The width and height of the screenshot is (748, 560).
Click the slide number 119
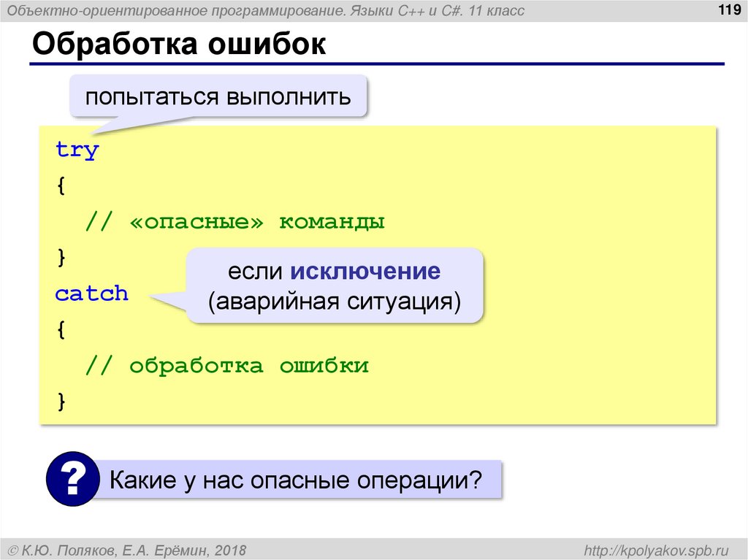(730, 9)
